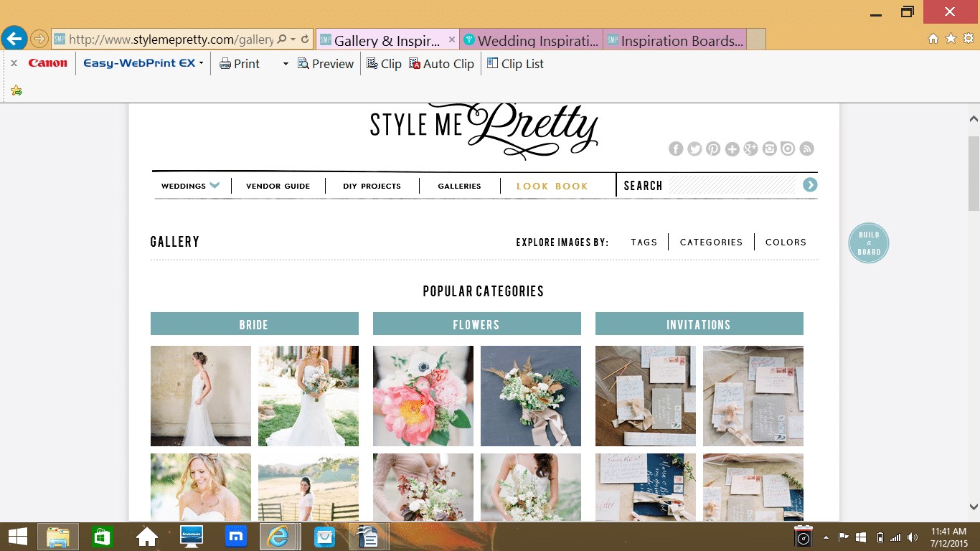Image resolution: width=980 pixels, height=551 pixels.
Task: Click the RSS feed icon
Action: click(807, 149)
